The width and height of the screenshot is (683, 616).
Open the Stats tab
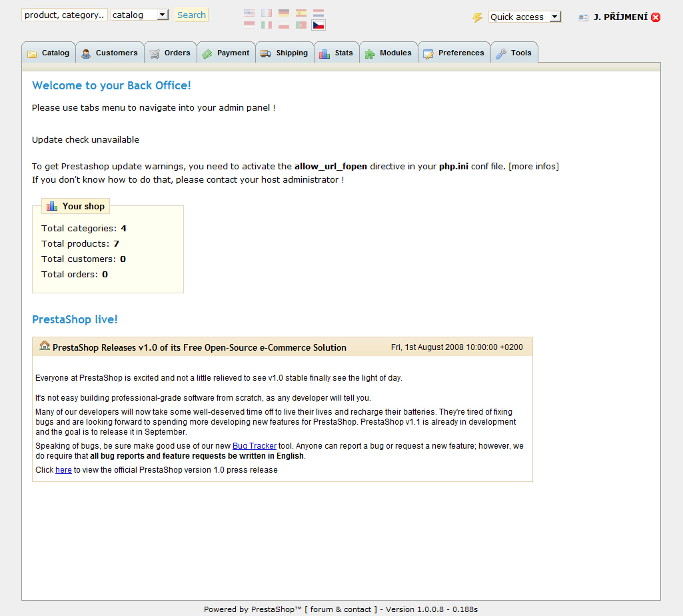coord(337,53)
